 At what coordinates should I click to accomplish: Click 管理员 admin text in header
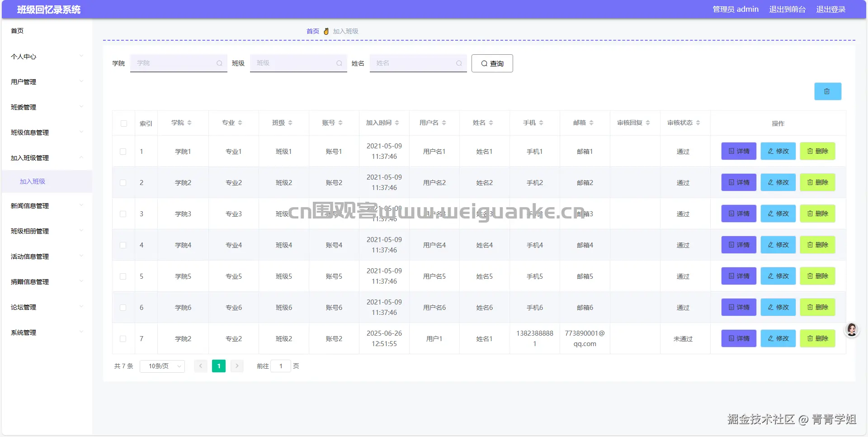[736, 9]
